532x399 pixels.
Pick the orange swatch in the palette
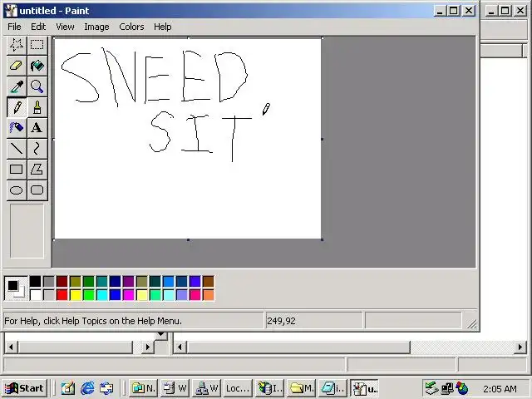(209, 295)
